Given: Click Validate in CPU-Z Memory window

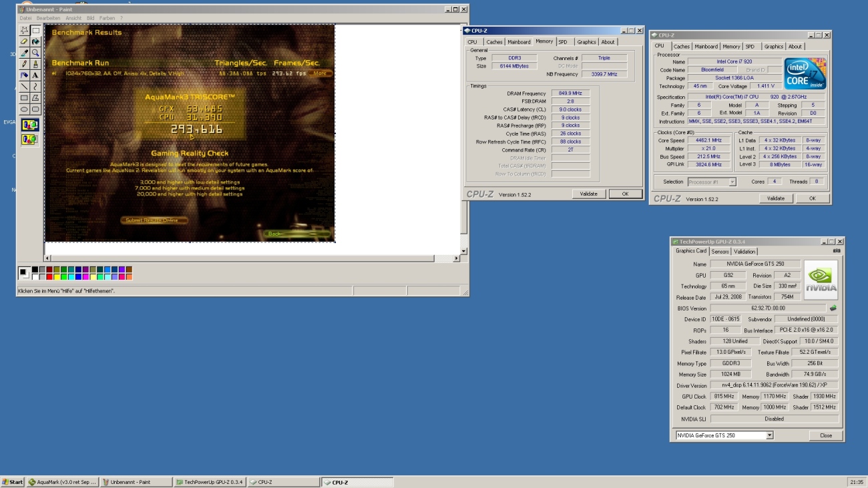Looking at the screenshot, I should click(x=589, y=194).
